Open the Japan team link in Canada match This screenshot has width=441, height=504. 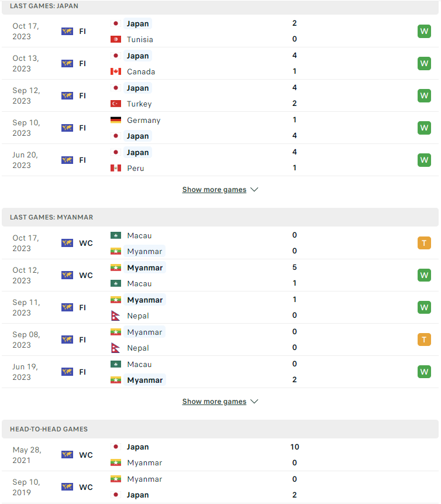click(x=137, y=56)
